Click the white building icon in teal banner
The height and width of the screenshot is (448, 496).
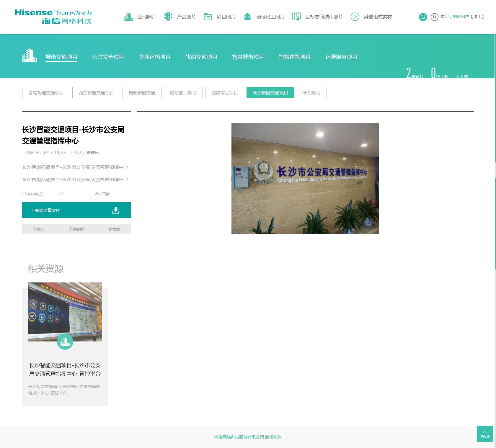pos(30,55)
